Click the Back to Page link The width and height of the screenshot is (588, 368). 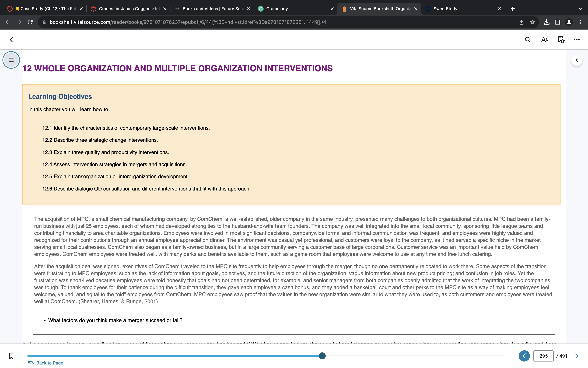[x=46, y=363]
